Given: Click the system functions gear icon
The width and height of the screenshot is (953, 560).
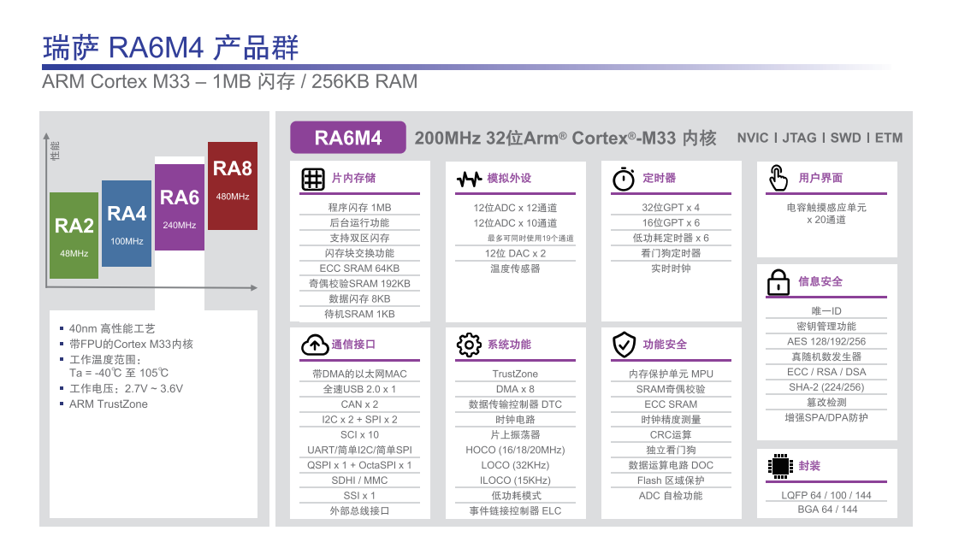Looking at the screenshot, I should pos(469,345).
